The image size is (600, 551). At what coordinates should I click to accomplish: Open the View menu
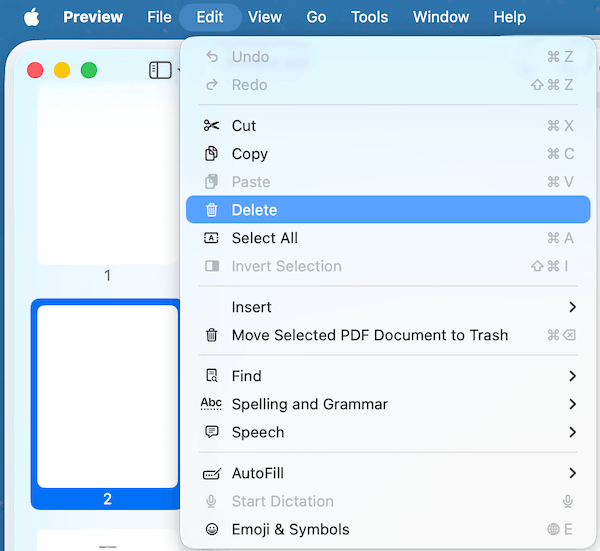(x=265, y=17)
